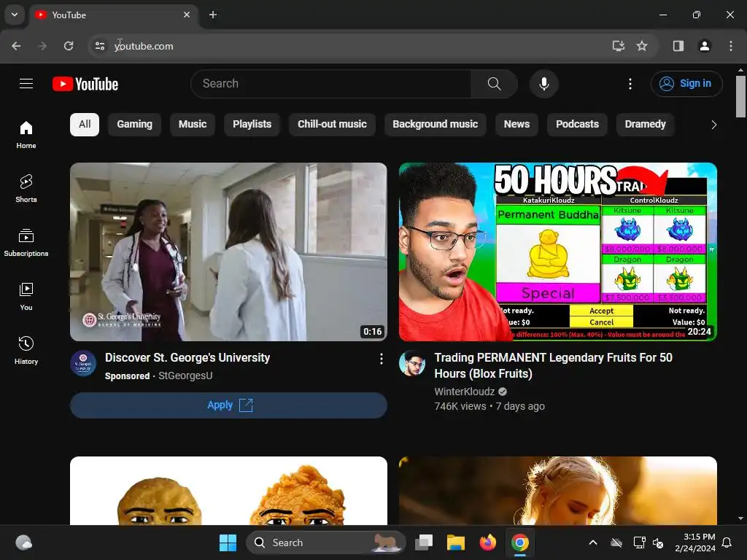Select the Dramedy filter chip
Viewport: 747px width, 560px height.
[645, 124]
